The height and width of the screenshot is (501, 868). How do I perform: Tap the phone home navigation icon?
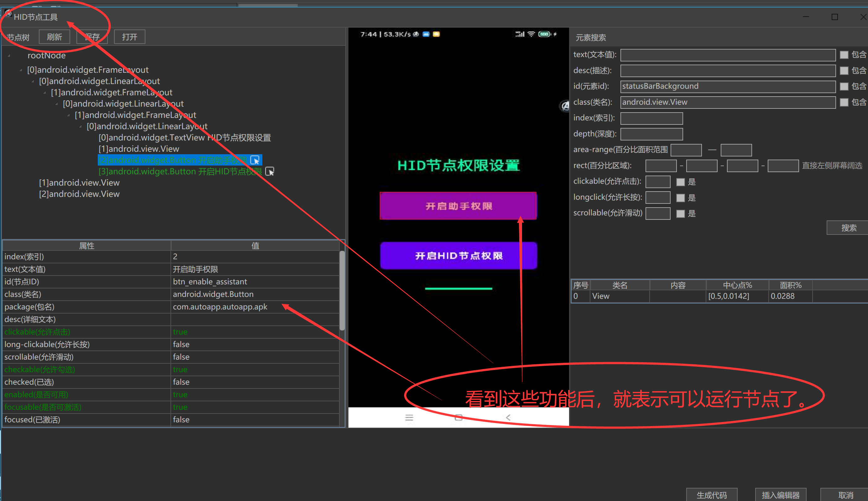pyautogui.click(x=458, y=417)
